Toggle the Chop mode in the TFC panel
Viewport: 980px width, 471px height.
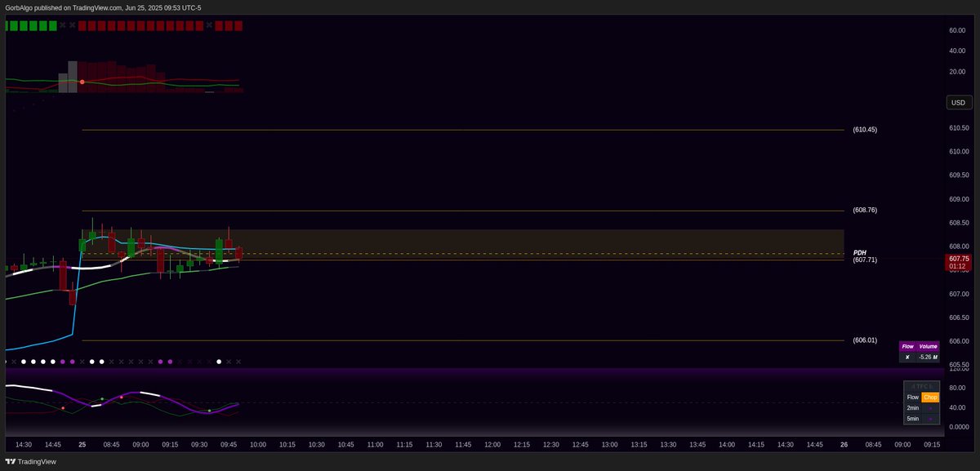[x=930, y=398]
